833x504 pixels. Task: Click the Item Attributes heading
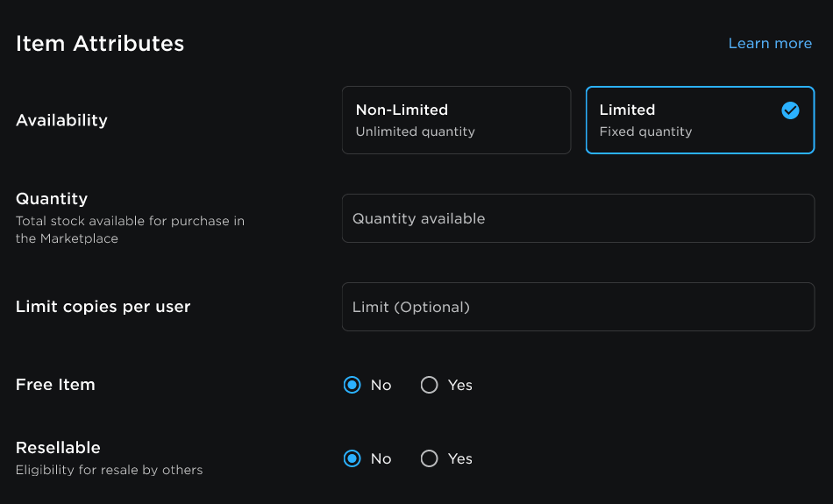[100, 44]
